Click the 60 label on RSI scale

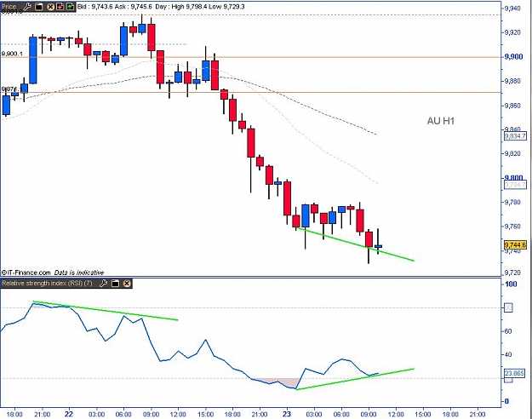508,331
